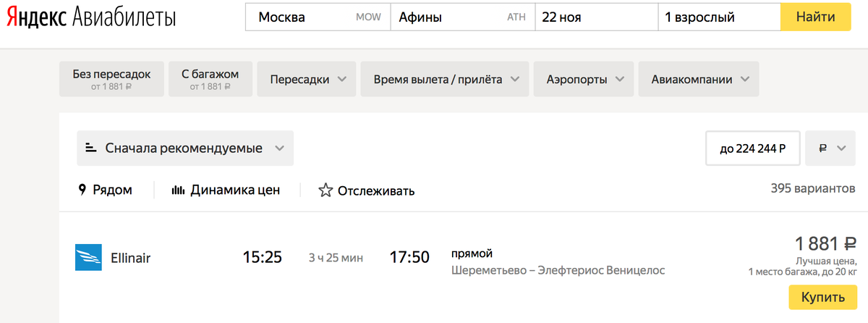Open the Авиакомпании filter dropdown
Viewport: 868px width, 323px height.
699,79
